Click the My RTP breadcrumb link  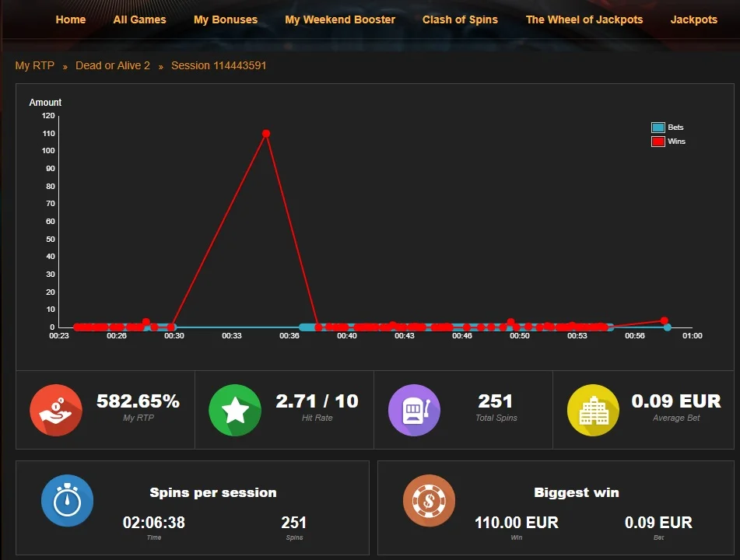[35, 65]
